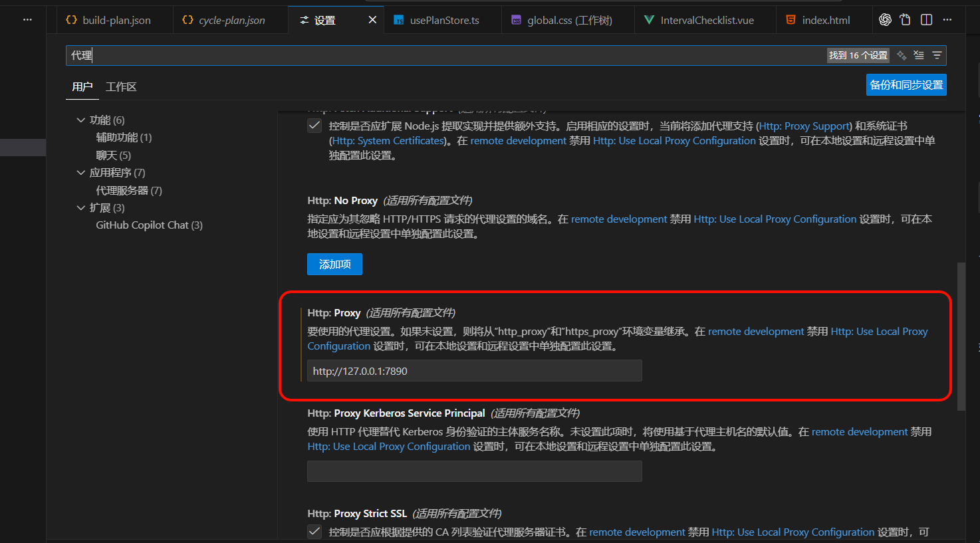Click the TypeScript icon on the usePlanStore.ts tab
This screenshot has width=980, height=543.
coord(399,20)
